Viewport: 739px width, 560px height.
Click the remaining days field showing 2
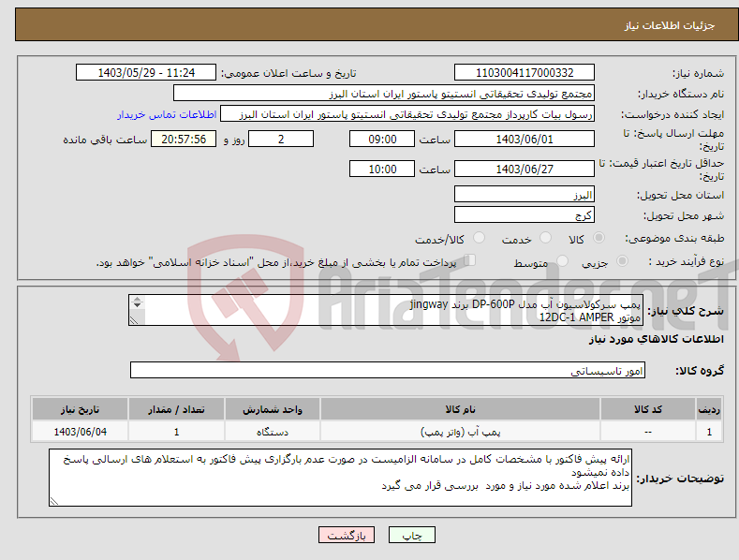[x=281, y=139]
